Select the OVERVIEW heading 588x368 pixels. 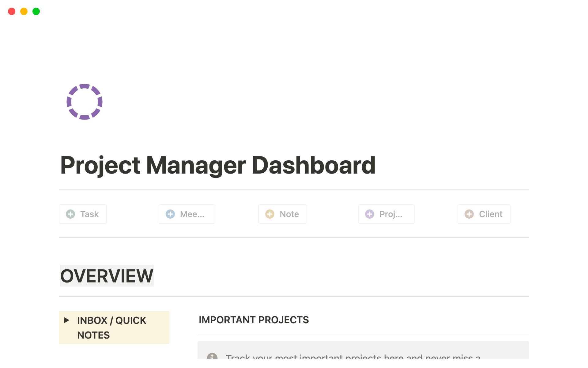[107, 276]
